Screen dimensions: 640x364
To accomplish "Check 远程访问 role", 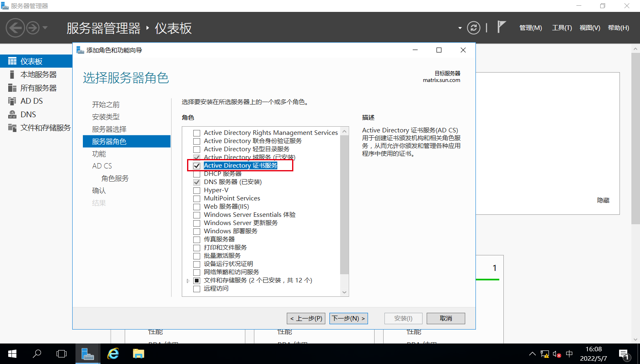I will click(197, 289).
